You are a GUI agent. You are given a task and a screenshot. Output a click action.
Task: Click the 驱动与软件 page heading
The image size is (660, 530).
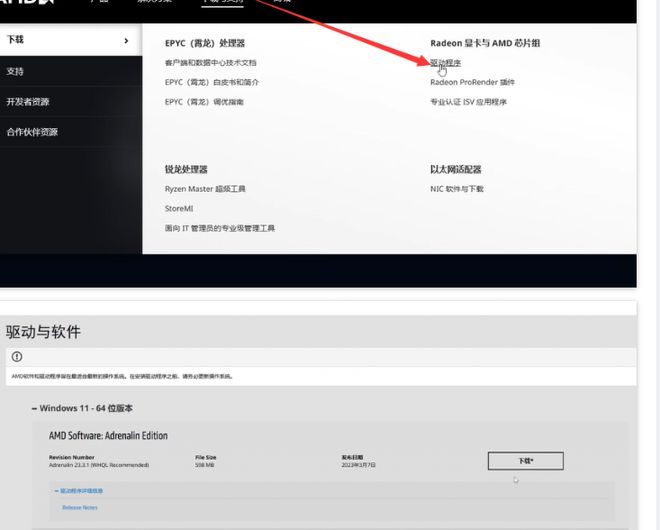click(x=43, y=332)
